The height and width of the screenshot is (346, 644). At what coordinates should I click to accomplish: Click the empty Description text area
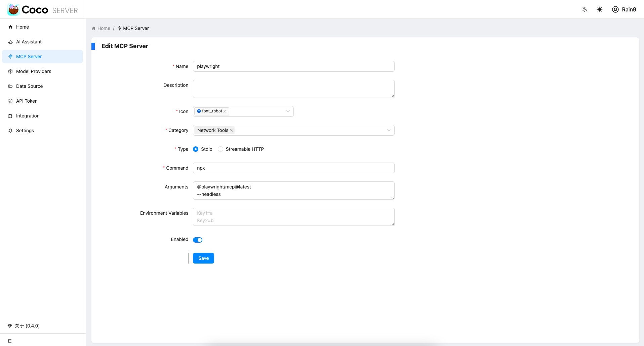click(294, 89)
